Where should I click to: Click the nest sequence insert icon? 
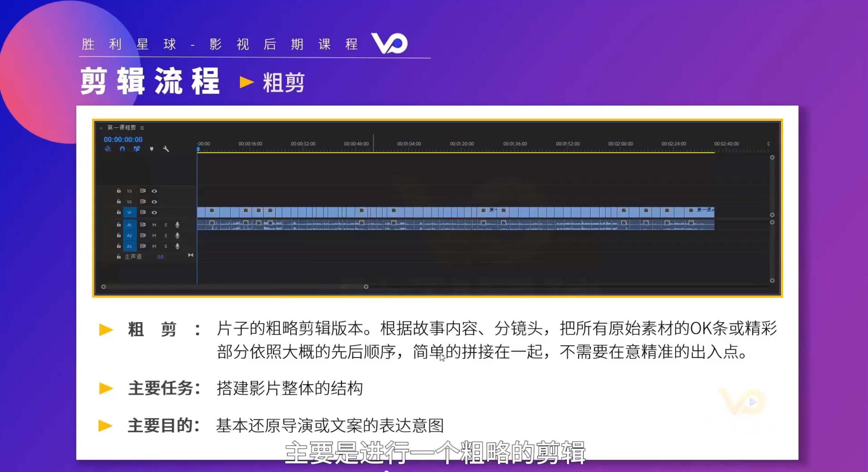(108, 149)
